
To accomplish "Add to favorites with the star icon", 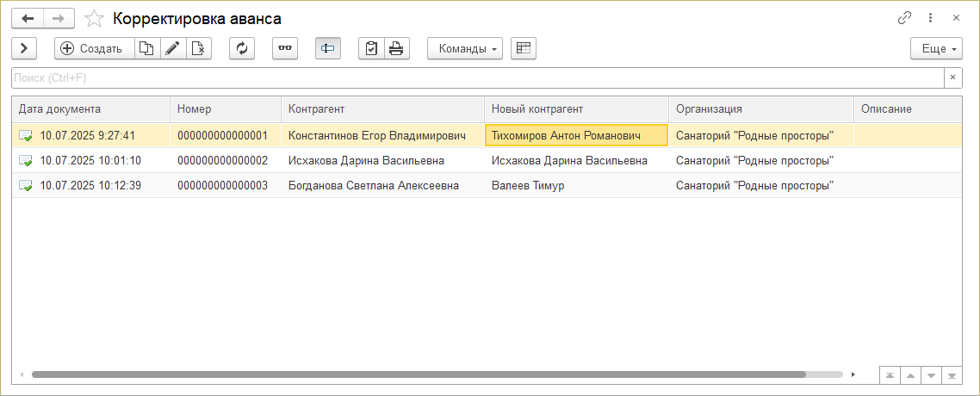I will [96, 18].
